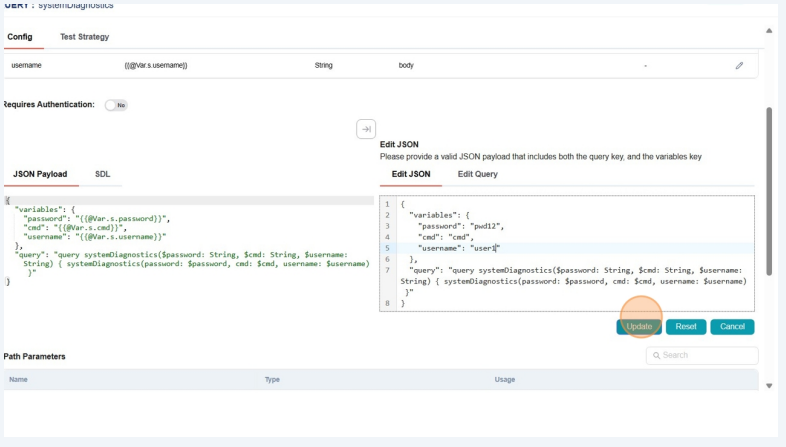Image resolution: width=786 pixels, height=447 pixels.
Task: Click the Cancel button
Action: click(x=732, y=326)
